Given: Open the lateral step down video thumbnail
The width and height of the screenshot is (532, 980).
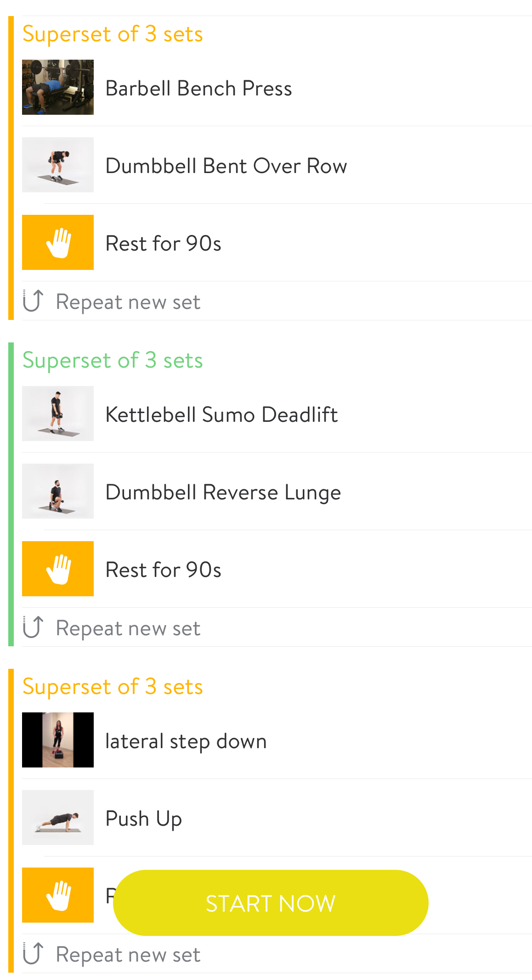Looking at the screenshot, I should click(58, 740).
